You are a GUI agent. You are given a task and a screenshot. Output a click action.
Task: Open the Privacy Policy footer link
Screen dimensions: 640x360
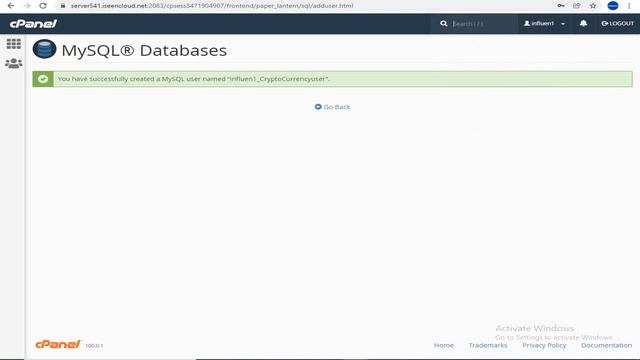pyautogui.click(x=544, y=345)
